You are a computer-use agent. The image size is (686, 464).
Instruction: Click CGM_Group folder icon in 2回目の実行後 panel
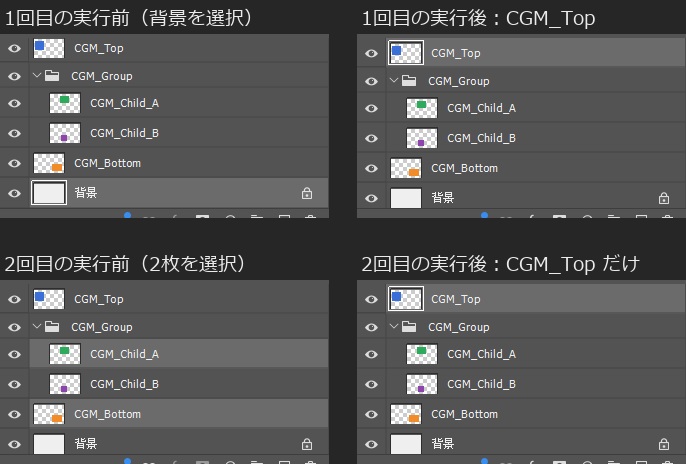[409, 327]
